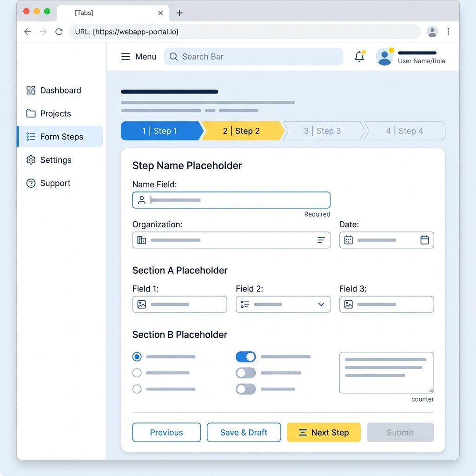476x476 pixels.
Task: Click the Required hint text
Action: [317, 214]
